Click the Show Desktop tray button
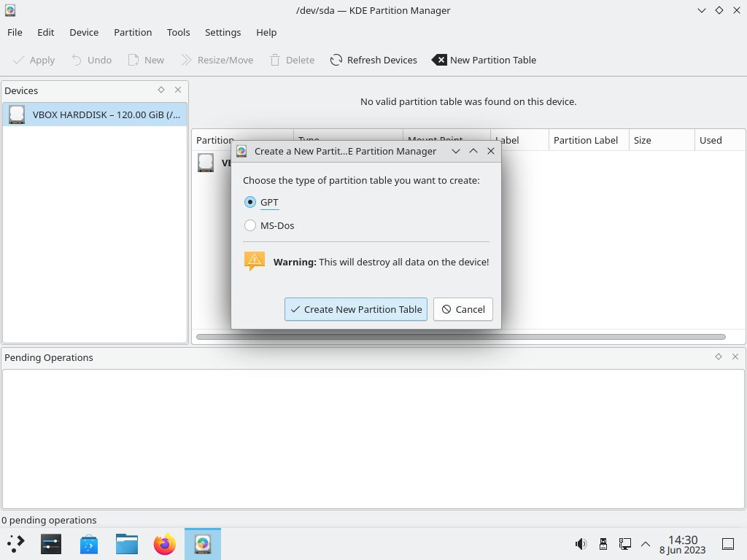The image size is (747, 560). [x=728, y=544]
